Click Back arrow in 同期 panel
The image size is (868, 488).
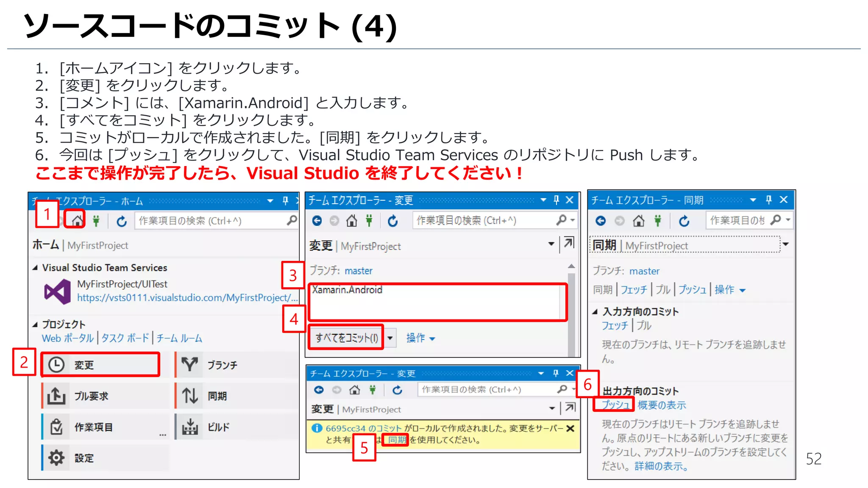[x=601, y=221]
